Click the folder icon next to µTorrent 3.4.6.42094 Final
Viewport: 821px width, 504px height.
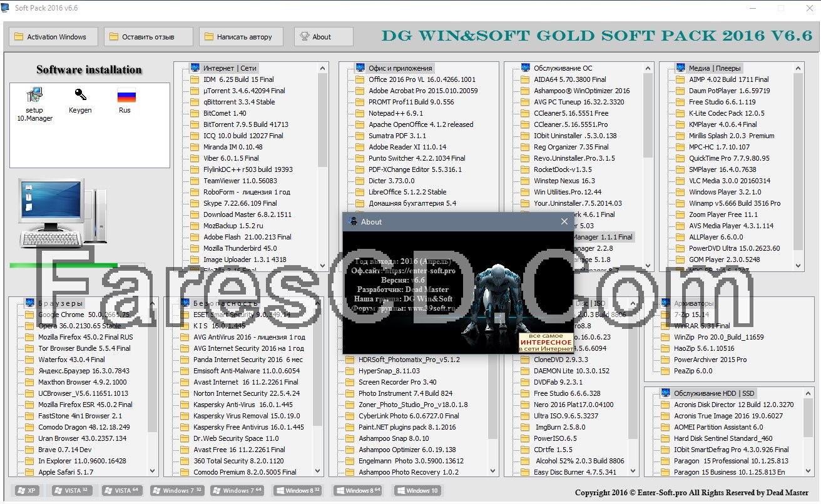(195, 91)
